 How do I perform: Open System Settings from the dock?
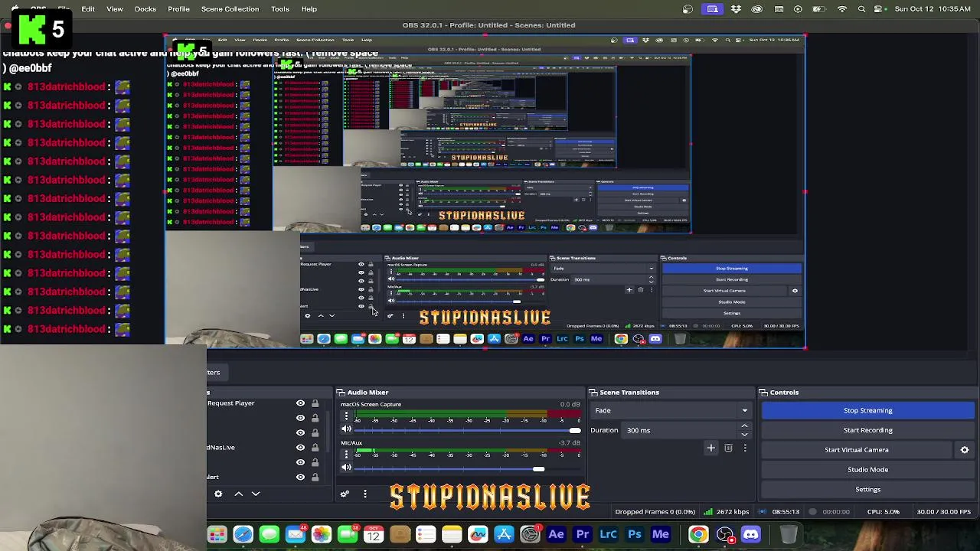530,535
